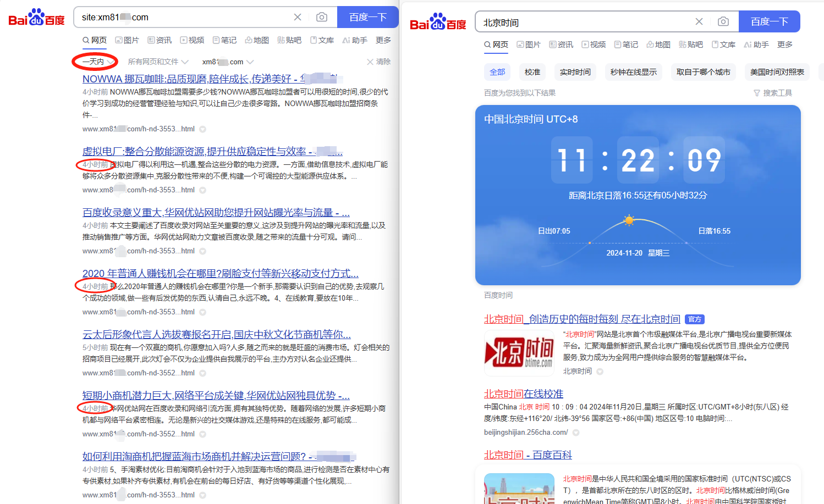This screenshot has height=504, width=824.
Task: Open camera image search in the site:xm81 window
Action: [322, 17]
